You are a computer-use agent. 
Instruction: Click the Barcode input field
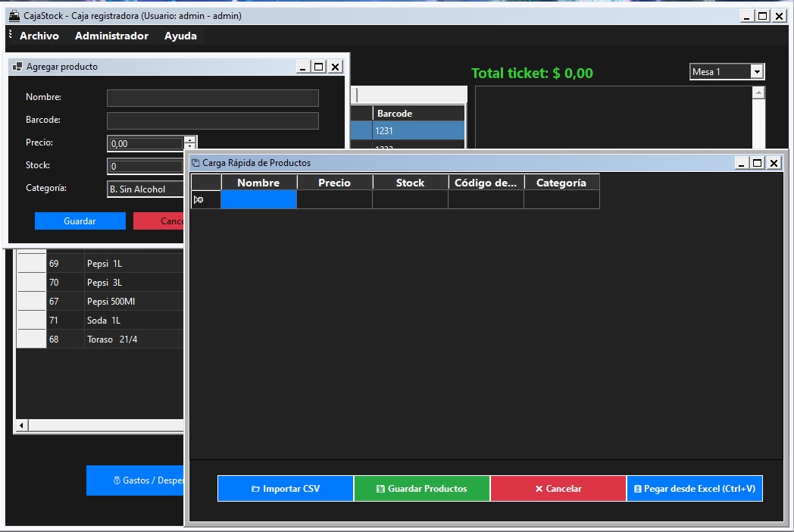pos(212,120)
